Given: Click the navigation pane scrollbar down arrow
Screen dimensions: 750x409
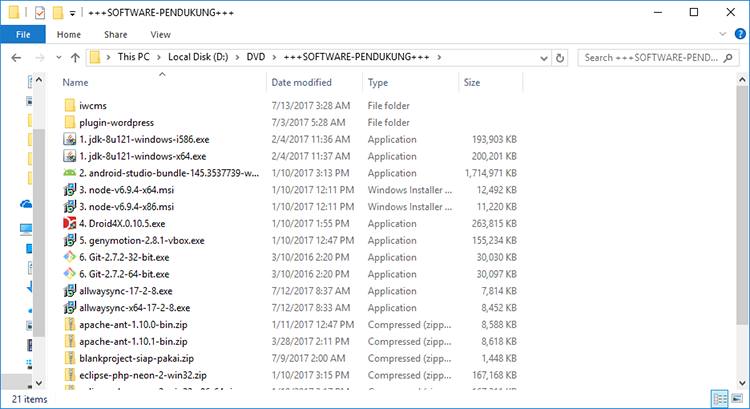Looking at the screenshot, I should pyautogui.click(x=39, y=383).
